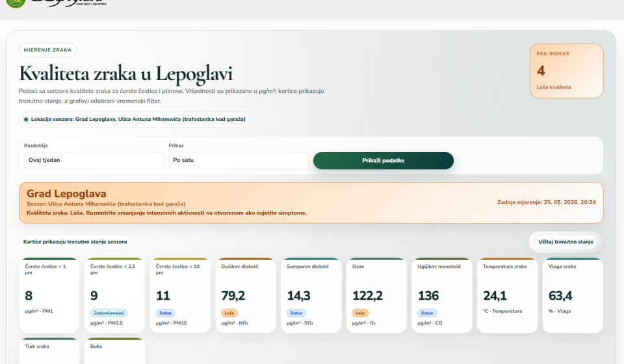This screenshot has height=364, width=624.
Task: Click the 24,1 temperature value
Action: 495,296
